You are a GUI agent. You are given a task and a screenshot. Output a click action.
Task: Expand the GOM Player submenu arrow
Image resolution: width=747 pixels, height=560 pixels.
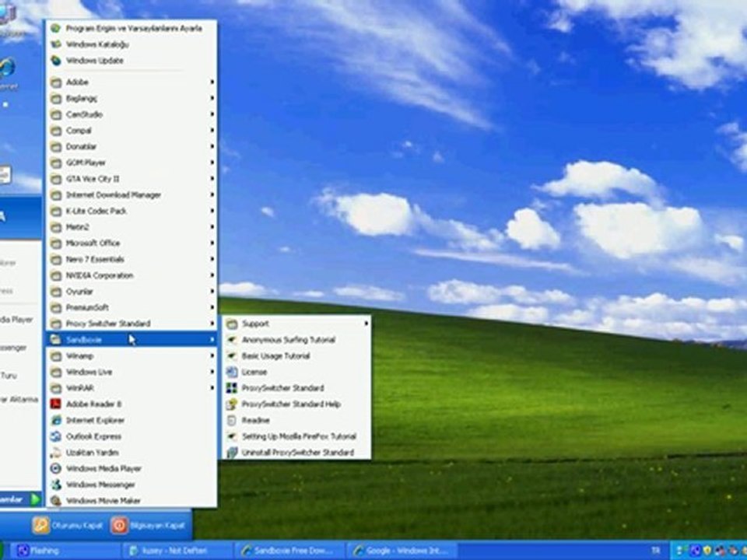pyautogui.click(x=212, y=163)
